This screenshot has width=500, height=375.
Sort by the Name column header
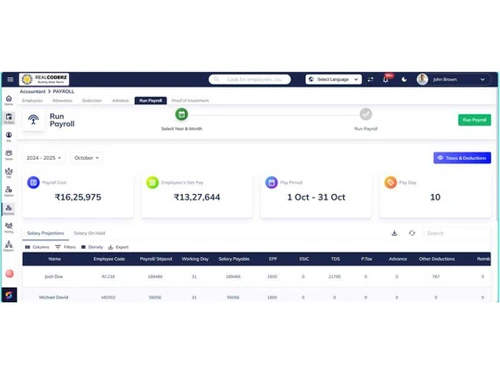point(55,259)
